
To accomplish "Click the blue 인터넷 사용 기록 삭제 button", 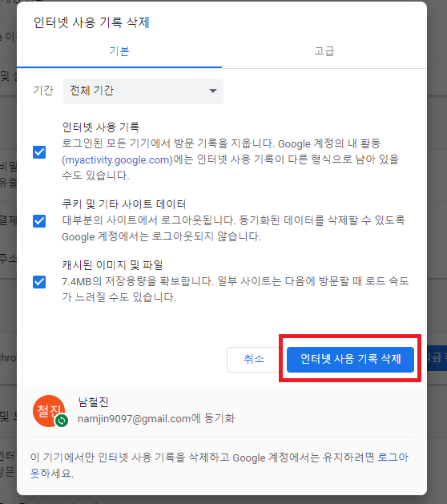I will (x=350, y=359).
